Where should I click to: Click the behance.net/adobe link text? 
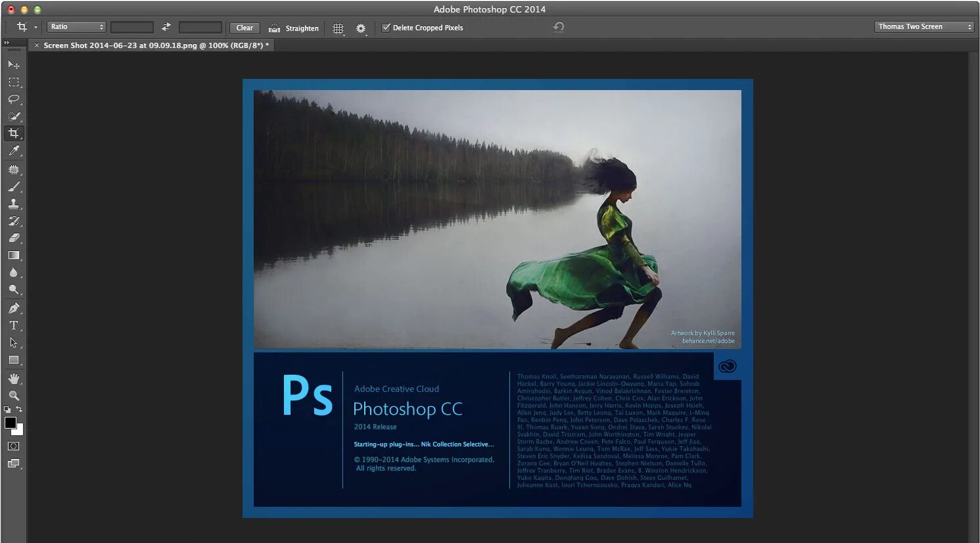709,341
